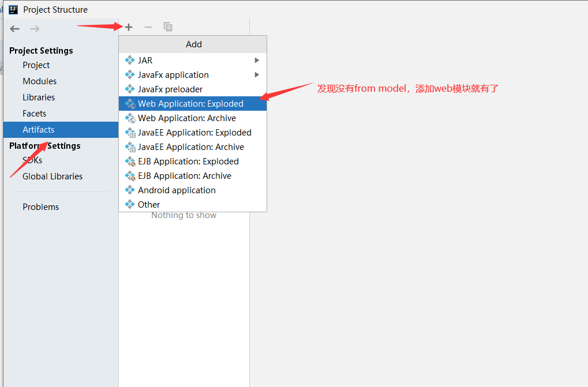Click the EJB Application: Archive icon
This screenshot has width=588, height=387.
click(x=130, y=176)
